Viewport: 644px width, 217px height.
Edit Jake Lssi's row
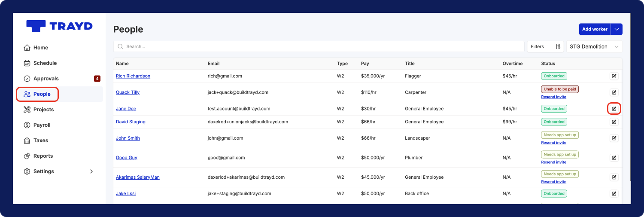point(614,193)
